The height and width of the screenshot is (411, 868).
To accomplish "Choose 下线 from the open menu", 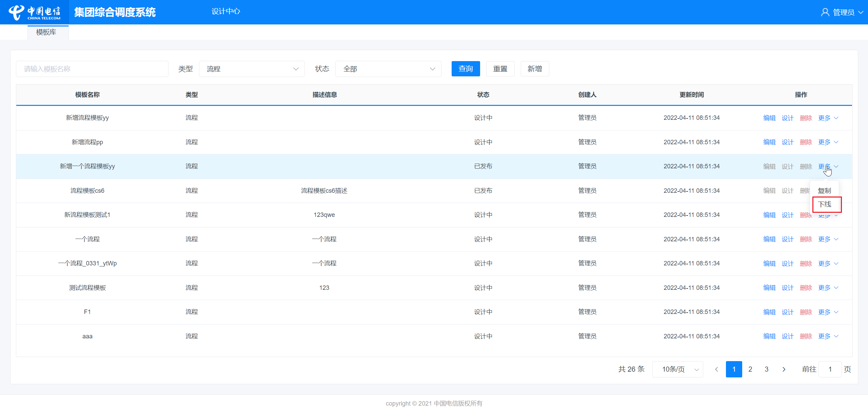I will tap(825, 204).
